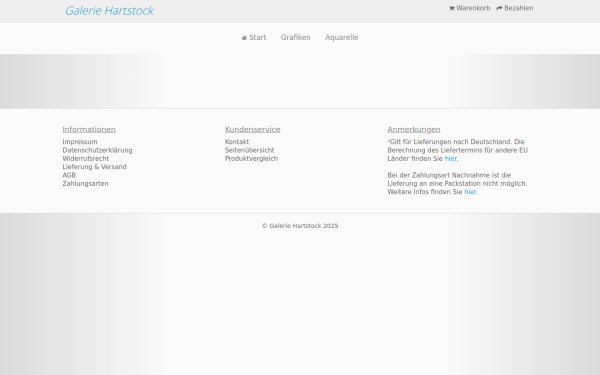Click the shopping cart icon beside Warenkorb
This screenshot has width=600, height=375.
pyautogui.click(x=452, y=8)
